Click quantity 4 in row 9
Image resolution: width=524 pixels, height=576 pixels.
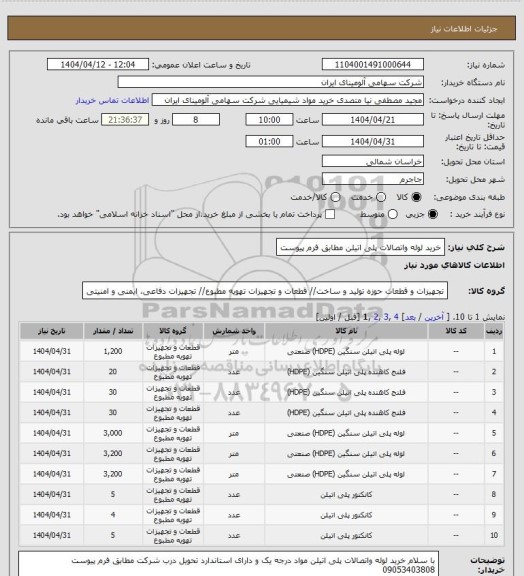click(113, 515)
